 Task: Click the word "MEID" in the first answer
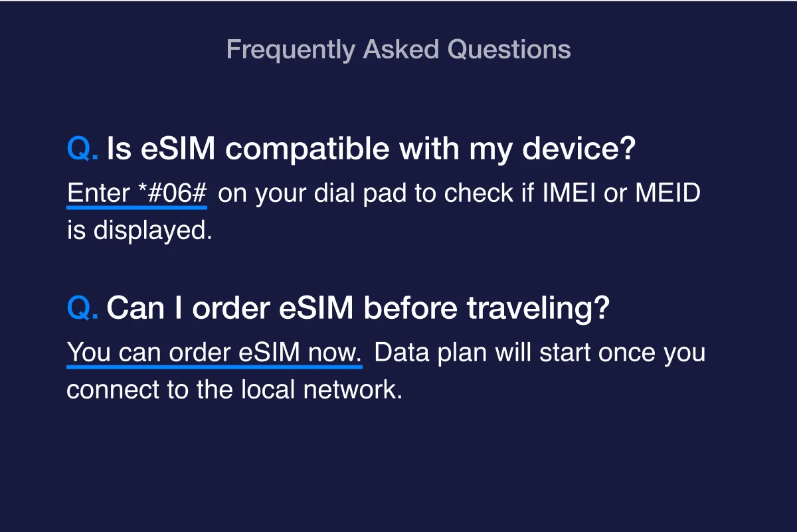point(667,193)
